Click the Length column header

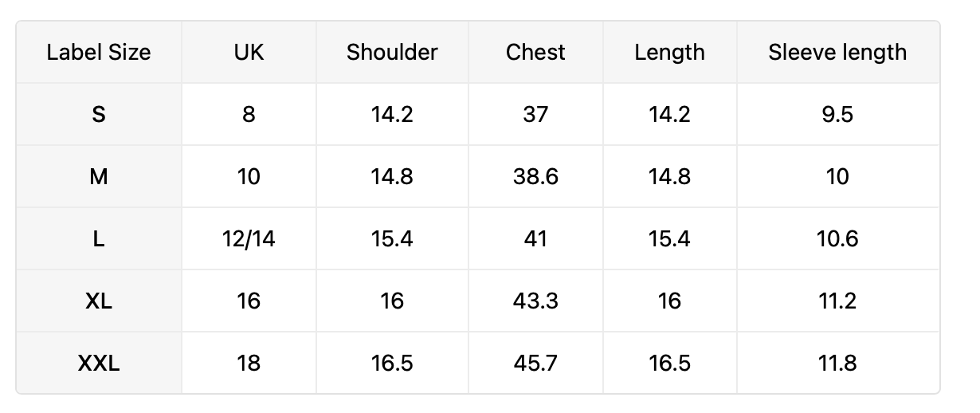[670, 53]
